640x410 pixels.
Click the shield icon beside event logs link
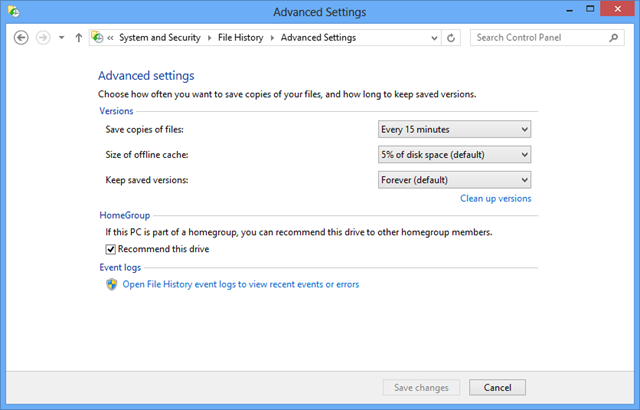[112, 284]
